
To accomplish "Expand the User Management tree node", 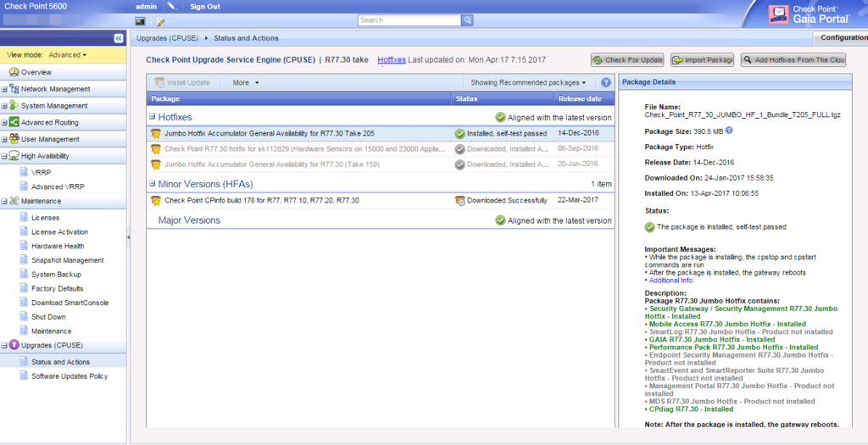I will (4, 140).
